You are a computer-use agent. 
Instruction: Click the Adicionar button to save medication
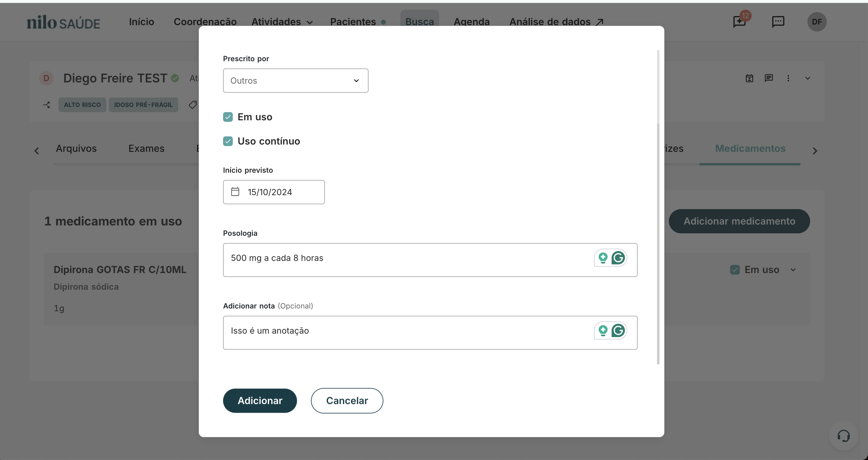(260, 400)
